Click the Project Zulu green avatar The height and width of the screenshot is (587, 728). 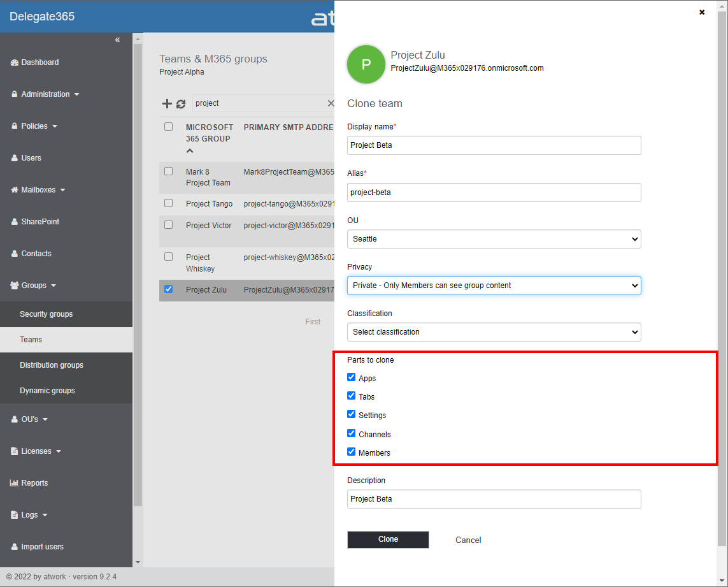pyautogui.click(x=366, y=64)
